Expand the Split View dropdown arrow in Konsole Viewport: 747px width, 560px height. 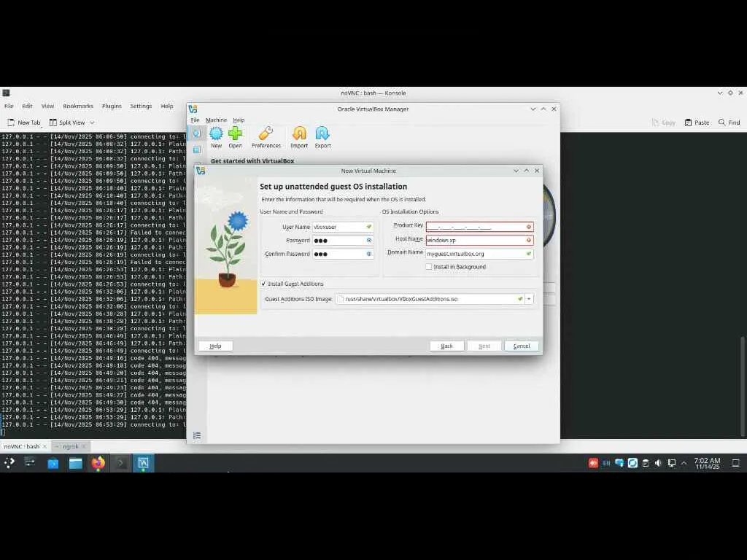click(92, 122)
